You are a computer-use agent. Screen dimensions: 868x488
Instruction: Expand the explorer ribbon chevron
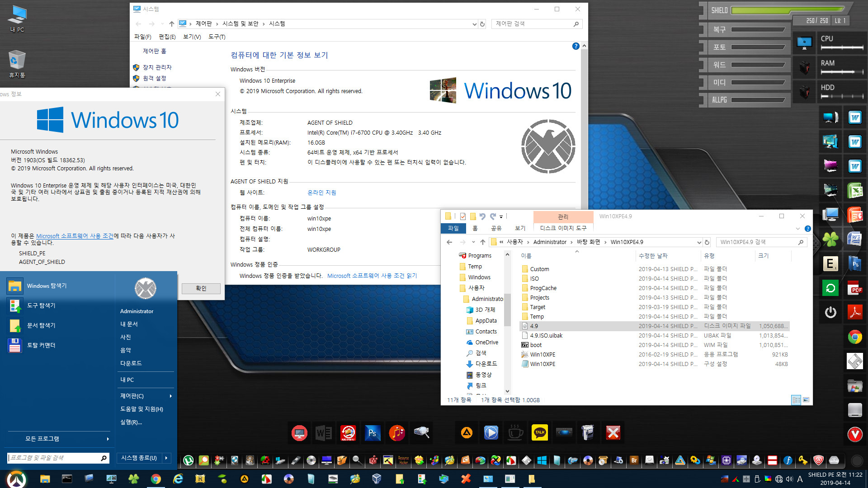[x=798, y=229]
